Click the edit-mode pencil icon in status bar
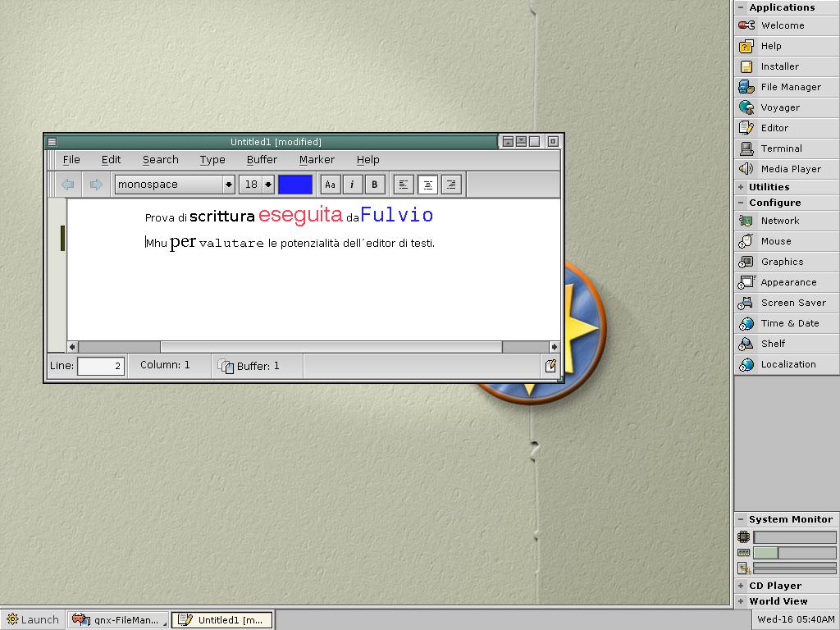The height and width of the screenshot is (630, 840). coord(550,366)
